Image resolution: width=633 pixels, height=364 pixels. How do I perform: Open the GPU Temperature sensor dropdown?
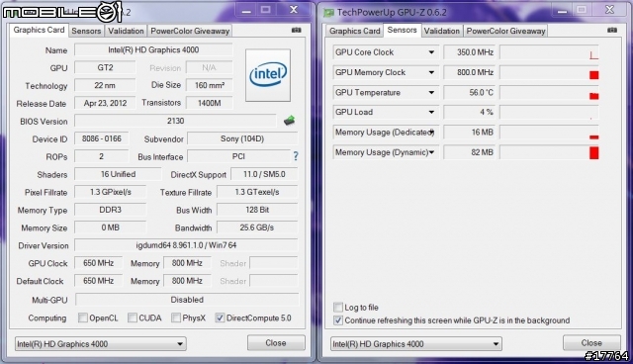431,92
